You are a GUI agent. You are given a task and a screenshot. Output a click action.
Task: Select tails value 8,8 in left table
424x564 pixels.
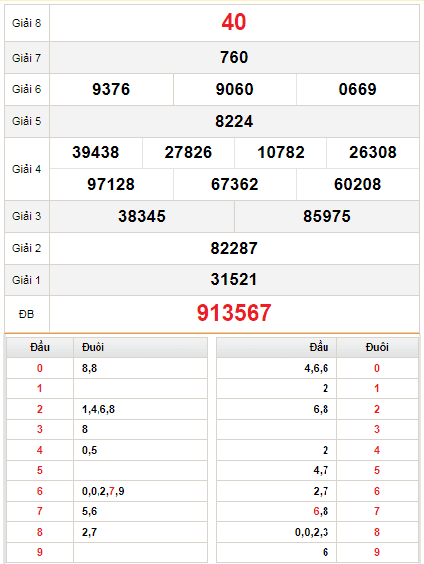tap(90, 368)
